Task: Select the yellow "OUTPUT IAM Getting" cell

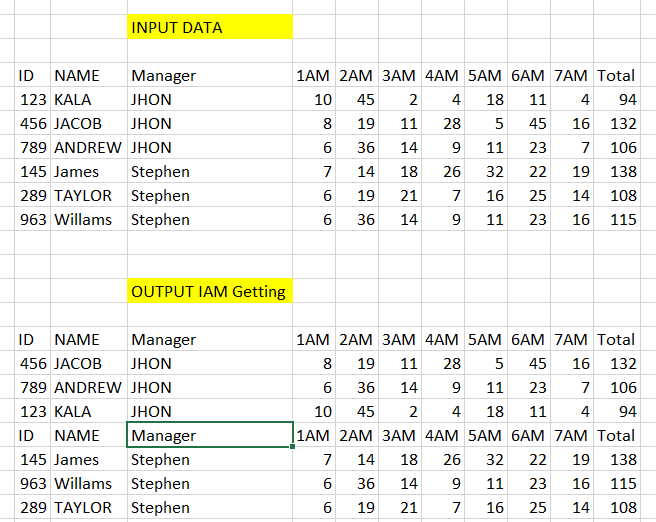Action: point(210,291)
